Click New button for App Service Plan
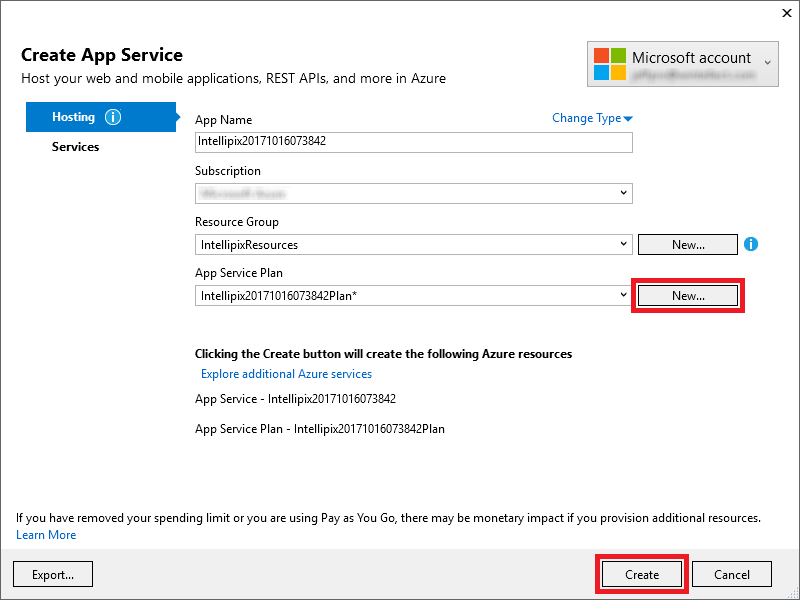801x601 pixels. (688, 296)
